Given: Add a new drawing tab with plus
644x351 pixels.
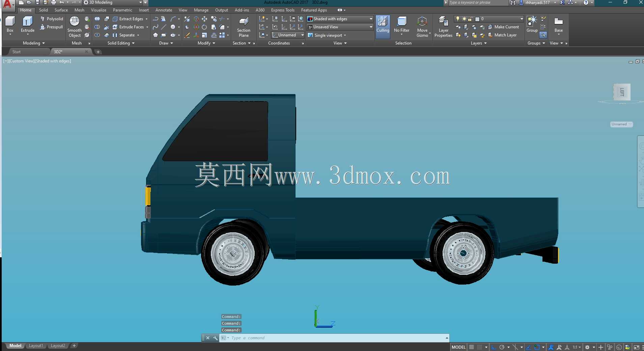Looking at the screenshot, I should [x=98, y=52].
